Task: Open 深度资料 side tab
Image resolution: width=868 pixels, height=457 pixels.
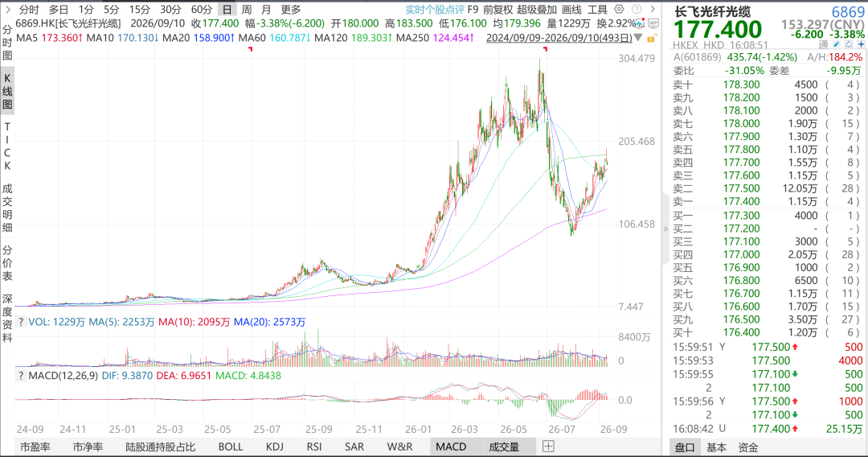Action: pos(7,319)
